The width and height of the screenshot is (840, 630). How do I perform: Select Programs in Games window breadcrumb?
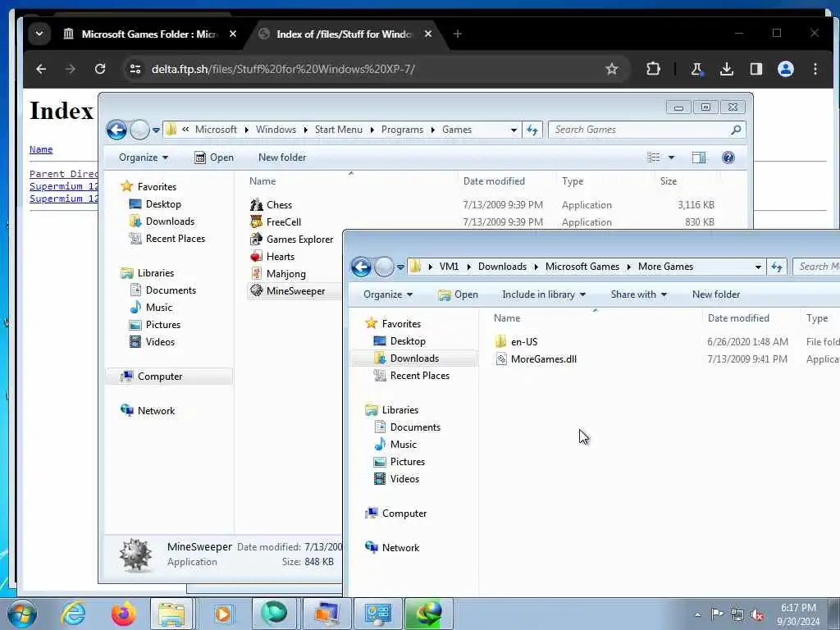tap(402, 130)
